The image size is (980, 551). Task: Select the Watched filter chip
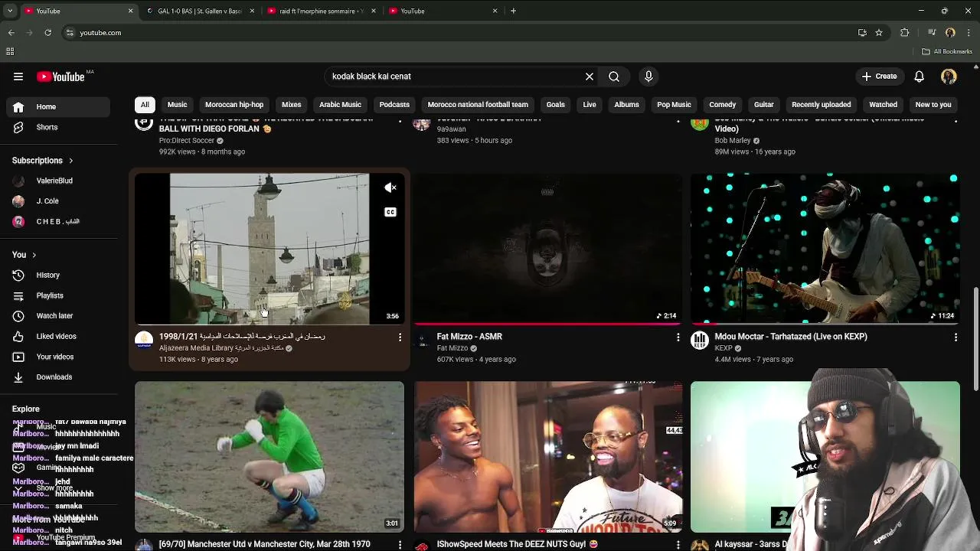tap(883, 105)
